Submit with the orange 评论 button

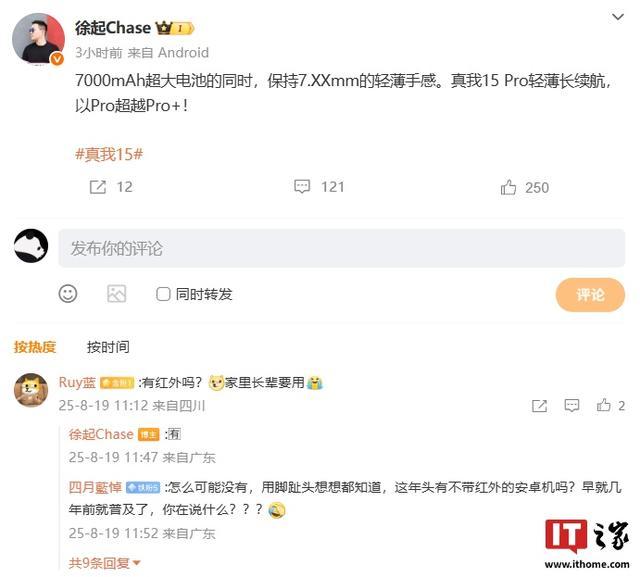[590, 295]
